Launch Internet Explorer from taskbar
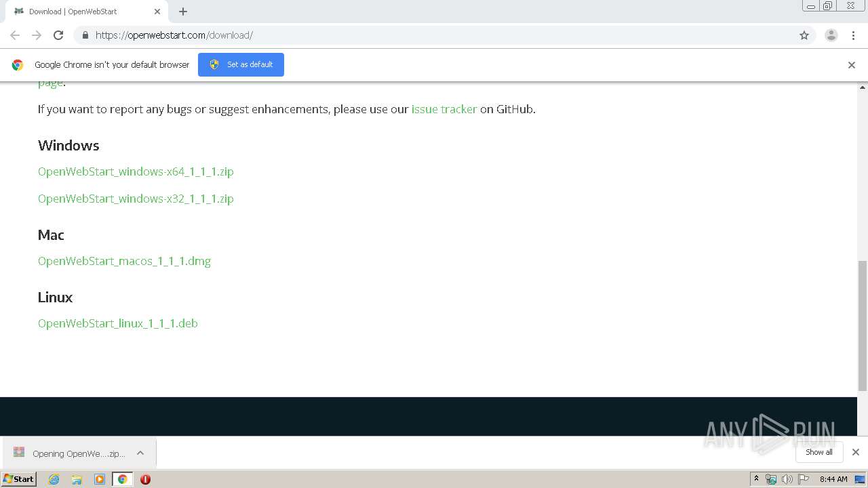868x488 pixels. 54,479
